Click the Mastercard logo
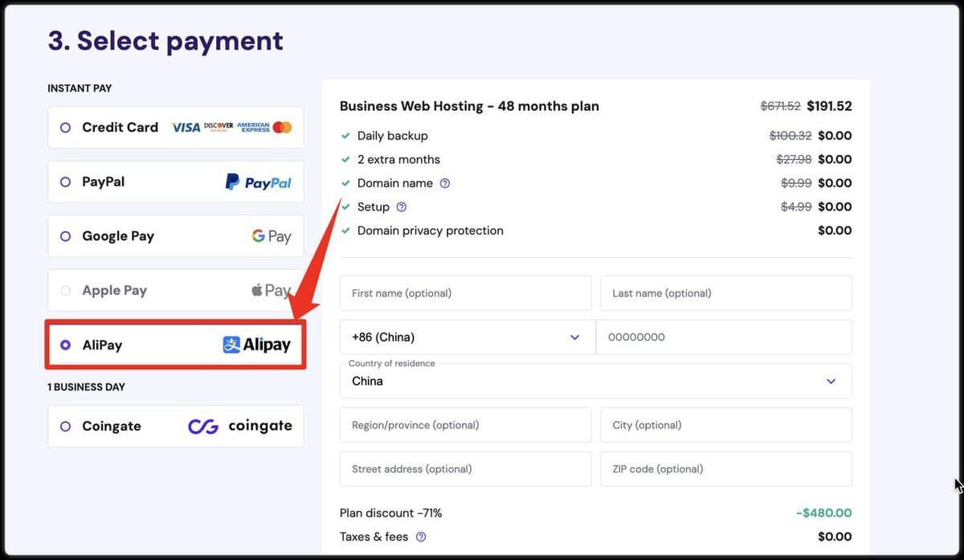The image size is (964, 560). coord(282,128)
